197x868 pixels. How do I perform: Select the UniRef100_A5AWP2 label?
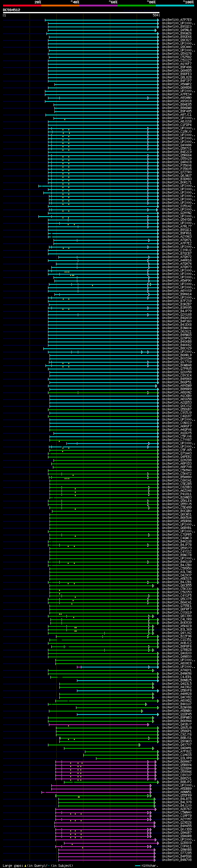[177, 84]
